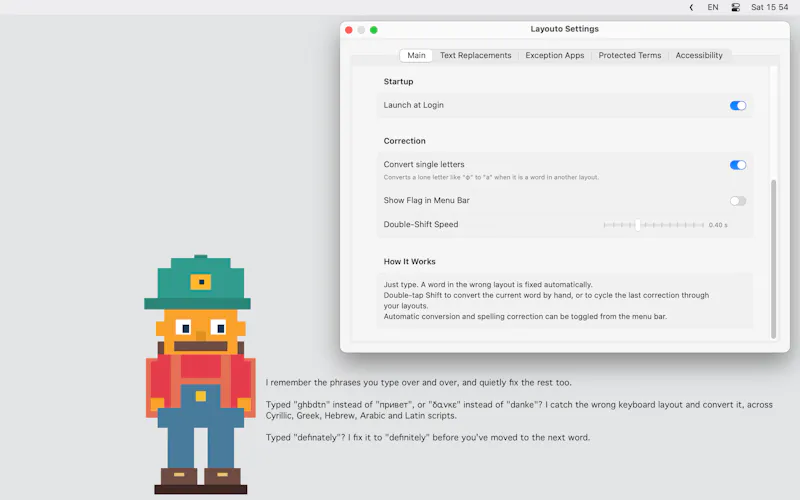Click the Show Flag in Menu Bar label

tap(427, 201)
